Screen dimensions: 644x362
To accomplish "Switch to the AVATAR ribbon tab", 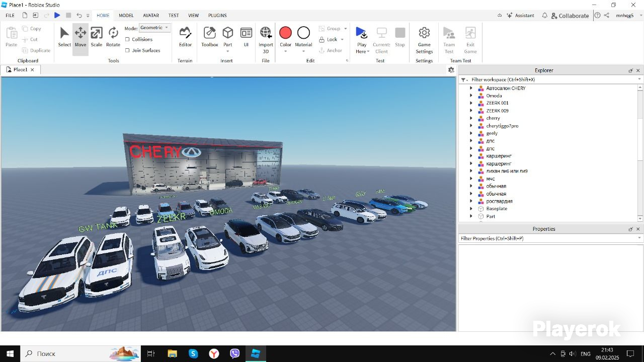I will click(151, 16).
